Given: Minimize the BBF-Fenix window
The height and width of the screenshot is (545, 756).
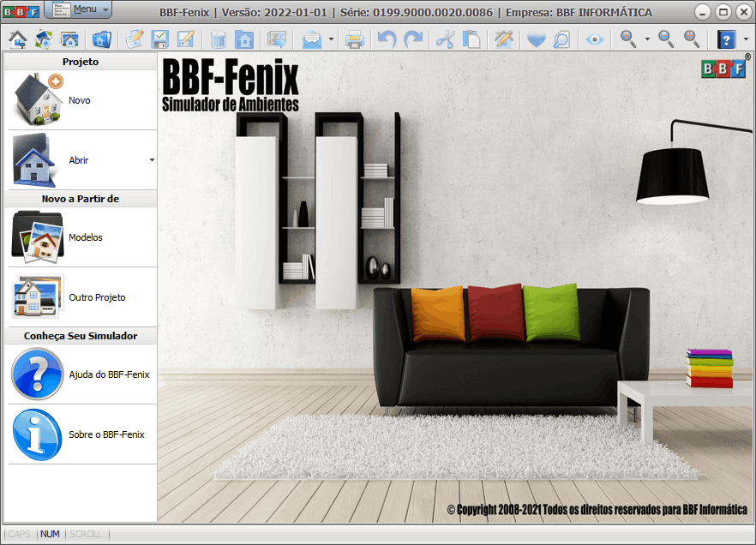Looking at the screenshot, I should pos(703,12).
